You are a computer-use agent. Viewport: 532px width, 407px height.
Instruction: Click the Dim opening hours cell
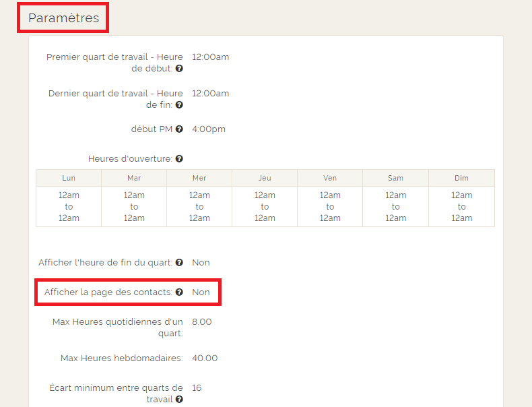coord(461,207)
